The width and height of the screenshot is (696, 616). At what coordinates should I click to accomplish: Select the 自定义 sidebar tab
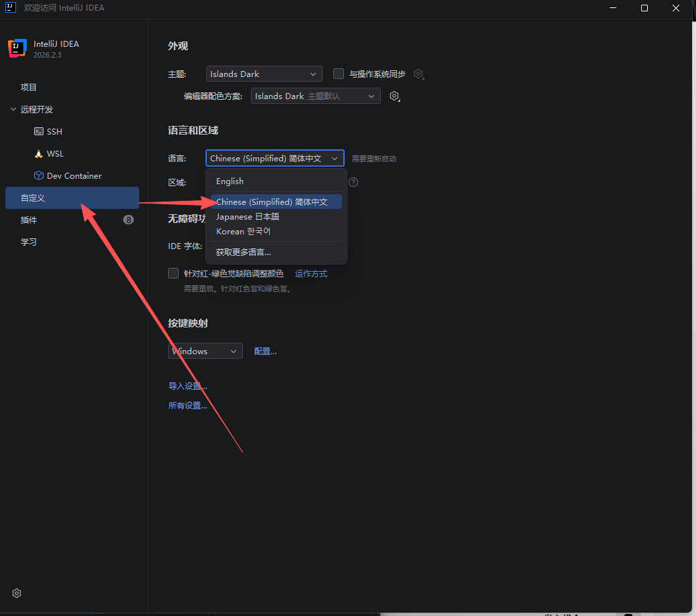pos(72,198)
